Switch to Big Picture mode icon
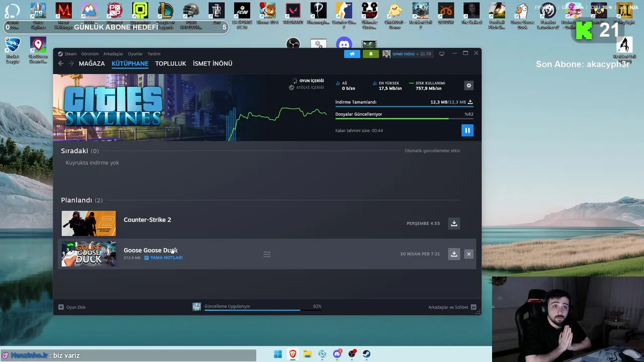The height and width of the screenshot is (362, 644). (442, 54)
